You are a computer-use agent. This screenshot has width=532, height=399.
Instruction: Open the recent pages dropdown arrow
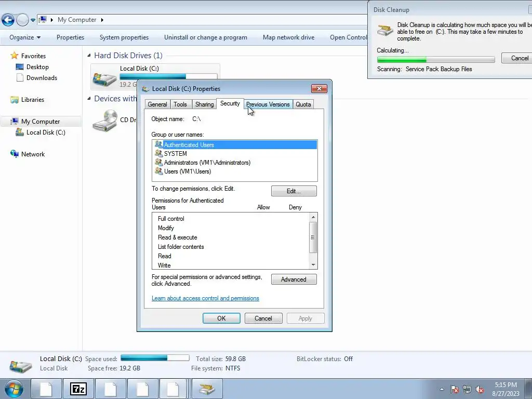click(33, 20)
